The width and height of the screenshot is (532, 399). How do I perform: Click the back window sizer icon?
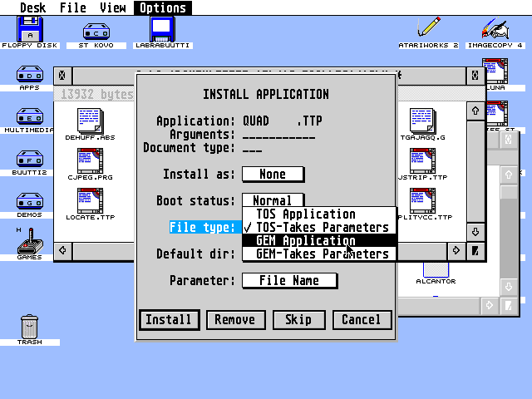[508, 306]
